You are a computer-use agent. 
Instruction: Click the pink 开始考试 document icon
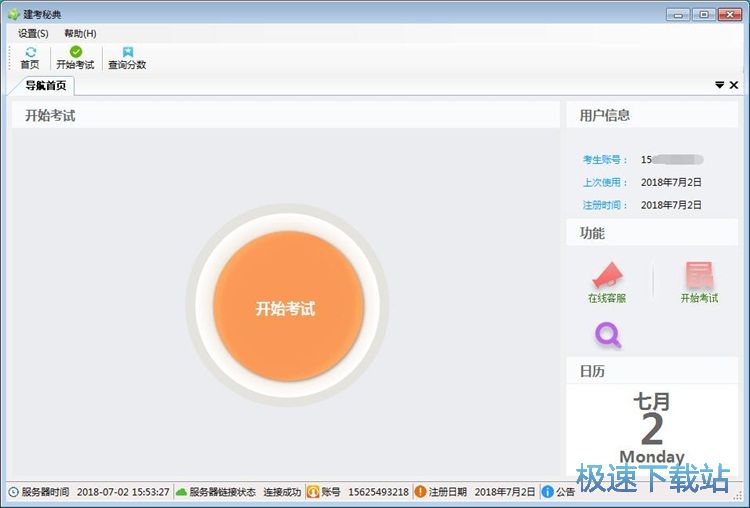pos(699,276)
